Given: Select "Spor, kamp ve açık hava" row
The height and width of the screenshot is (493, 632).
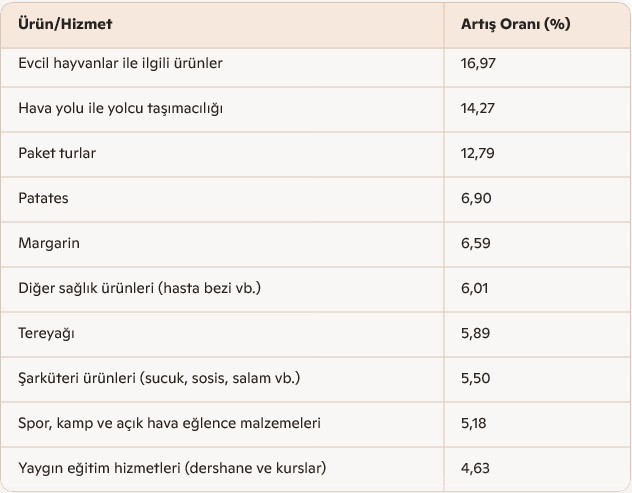Looking at the screenshot, I should (169, 423).
